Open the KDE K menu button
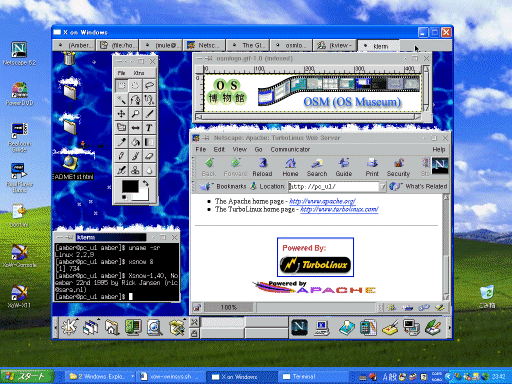Image resolution: width=512 pixels, height=384 pixels. (69, 327)
